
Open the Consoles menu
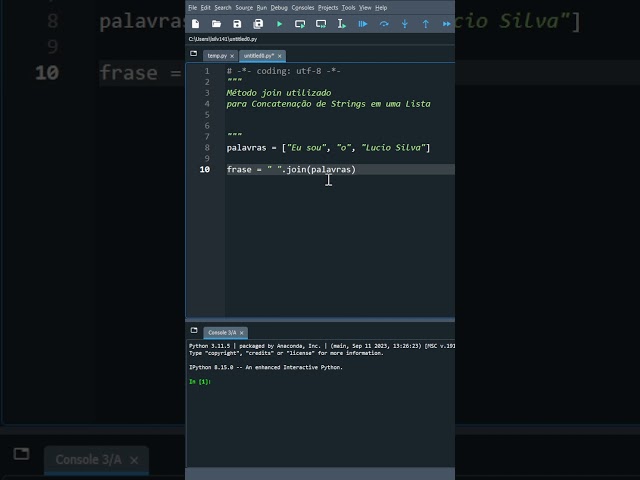click(x=303, y=8)
